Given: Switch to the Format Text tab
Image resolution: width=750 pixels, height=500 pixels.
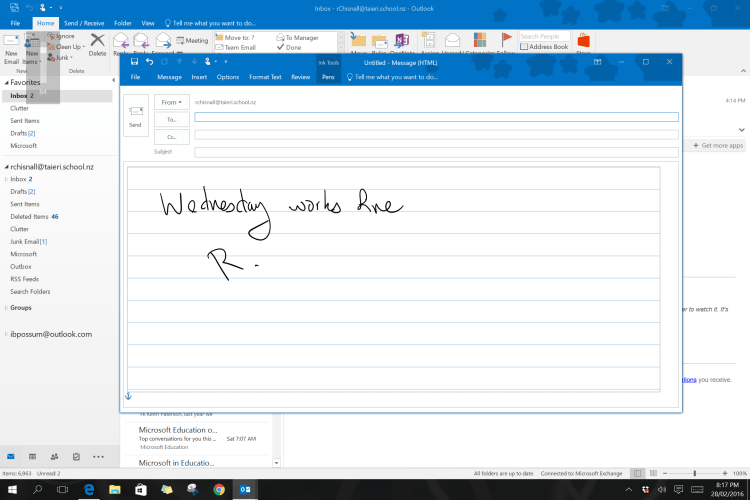Looking at the screenshot, I should [x=265, y=77].
